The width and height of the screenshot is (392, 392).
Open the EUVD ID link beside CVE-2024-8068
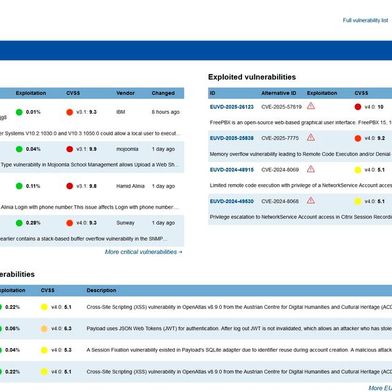pyautogui.click(x=232, y=201)
